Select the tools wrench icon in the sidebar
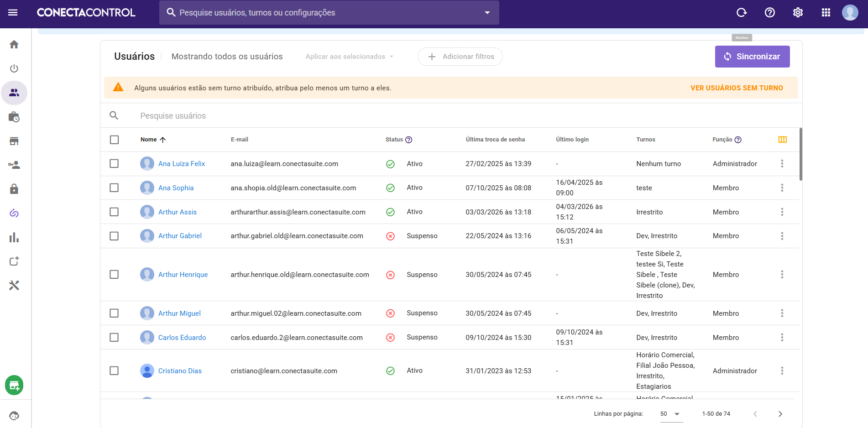868x428 pixels. (x=14, y=285)
